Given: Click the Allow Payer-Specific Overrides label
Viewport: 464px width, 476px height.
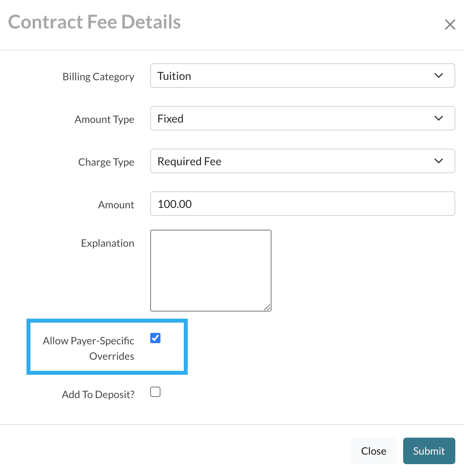Looking at the screenshot, I should coord(89,348).
